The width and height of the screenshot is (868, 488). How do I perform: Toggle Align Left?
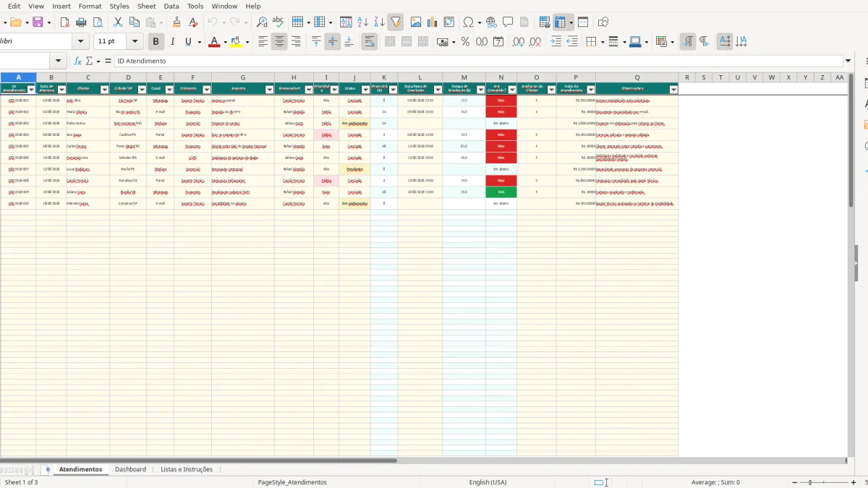pyautogui.click(x=263, y=42)
